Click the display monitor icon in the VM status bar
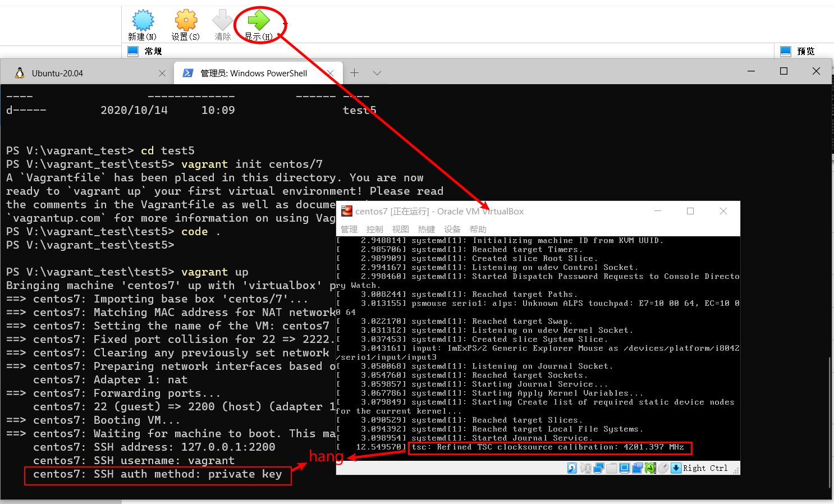The image size is (834, 504). click(625, 468)
